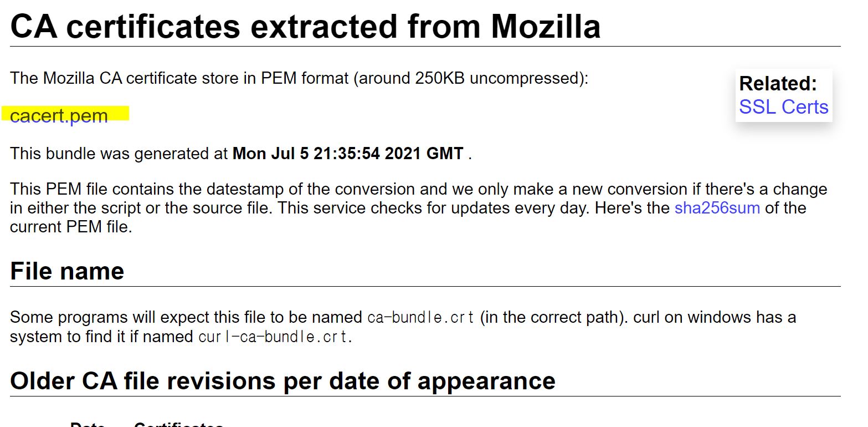Click the 'Date' table column header
Image resolution: width=868 pixels, height=427 pixels.
coord(88,424)
